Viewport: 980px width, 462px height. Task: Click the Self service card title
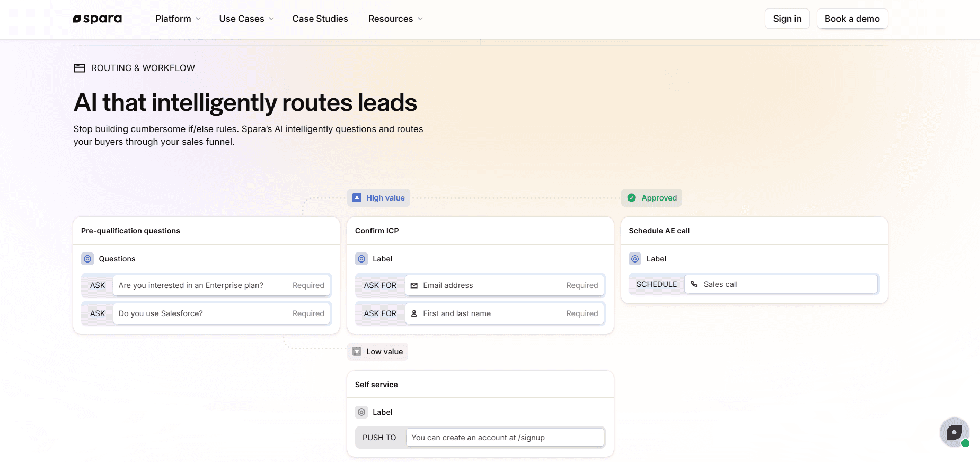[376, 385]
